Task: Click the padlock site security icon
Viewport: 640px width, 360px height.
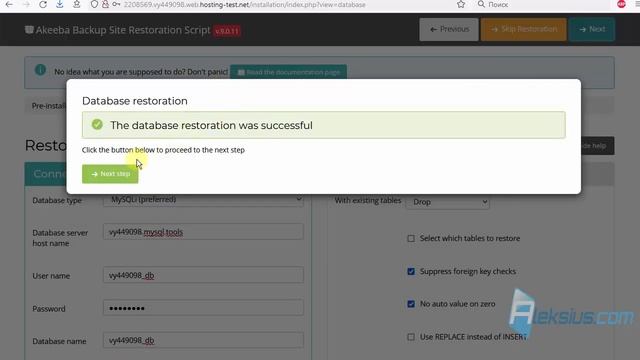Action: click(105, 4)
